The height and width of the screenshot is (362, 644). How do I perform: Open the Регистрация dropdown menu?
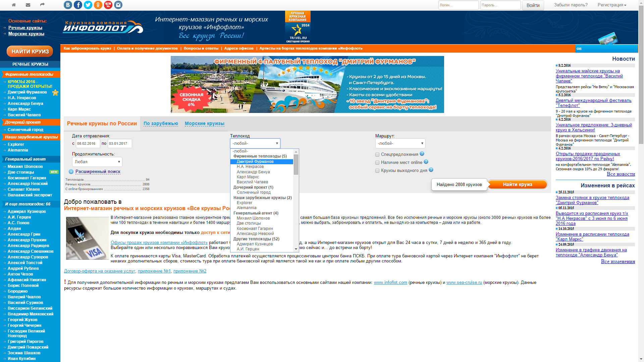(612, 5)
